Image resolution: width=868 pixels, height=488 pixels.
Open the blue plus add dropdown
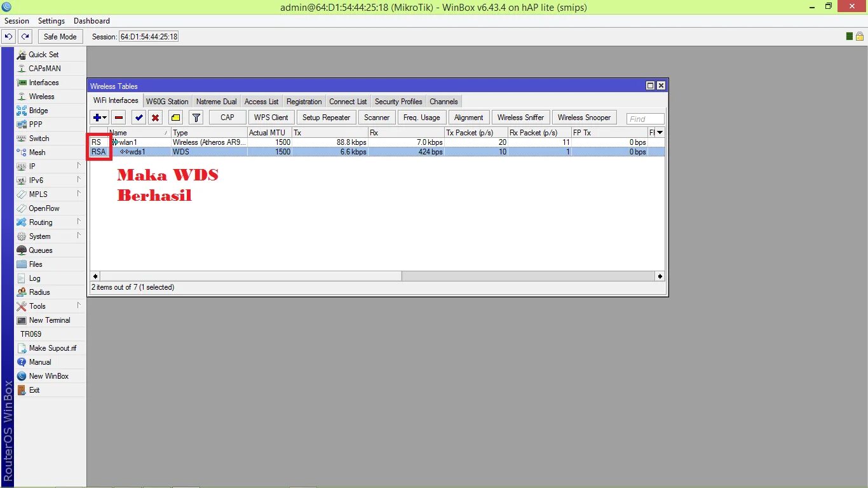(100, 118)
